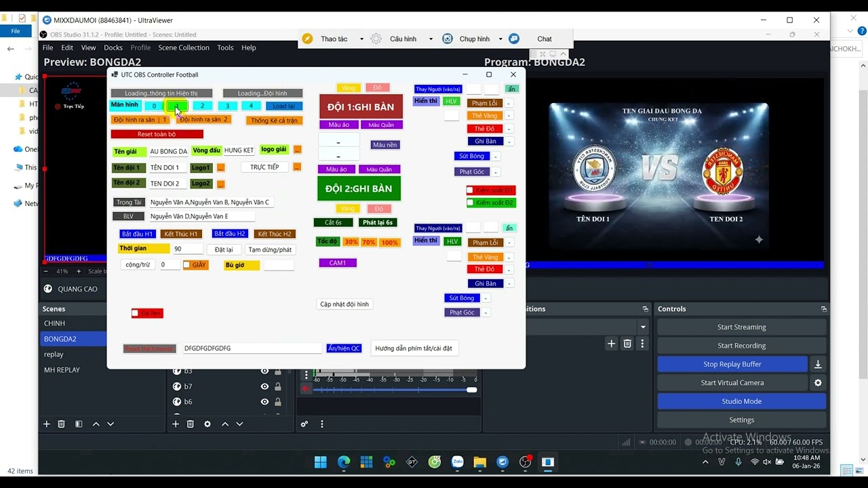Toggle the GIÂY checkbox
This screenshot has height=488, width=868.
pyautogui.click(x=186, y=265)
